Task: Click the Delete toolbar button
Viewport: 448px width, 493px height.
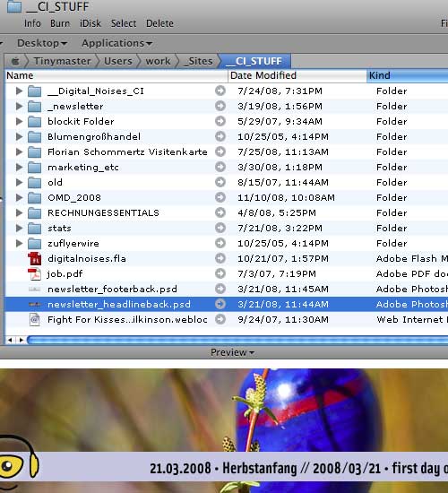Action: coord(159,23)
